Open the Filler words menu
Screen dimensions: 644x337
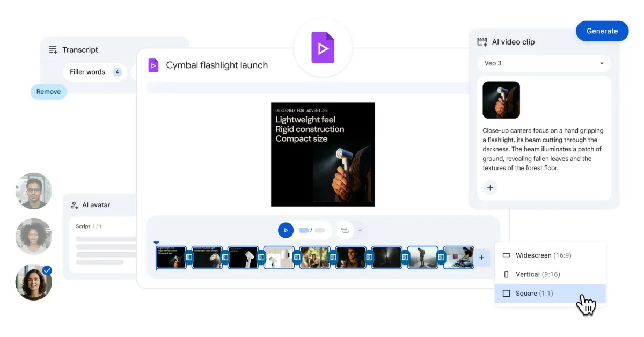pyautogui.click(x=94, y=71)
